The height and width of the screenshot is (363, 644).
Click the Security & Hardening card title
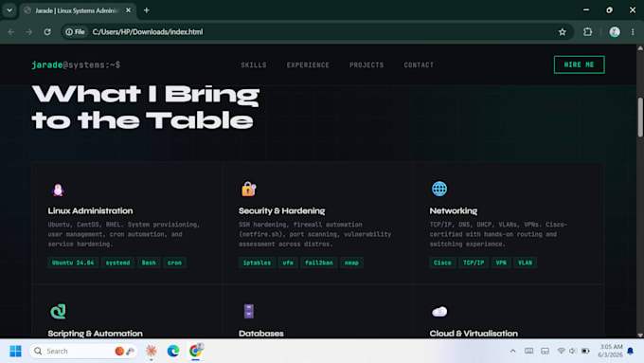point(282,210)
